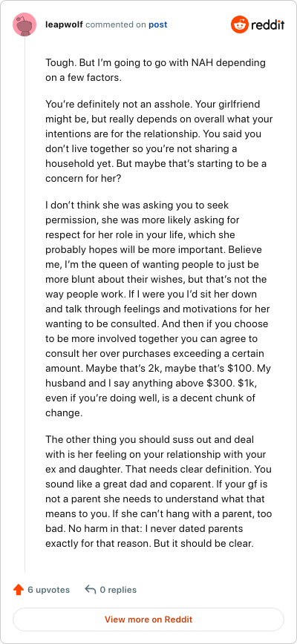This screenshot has width=297, height=644.
Task: Click leapwolf's pink avatar icon
Action: click(x=25, y=24)
